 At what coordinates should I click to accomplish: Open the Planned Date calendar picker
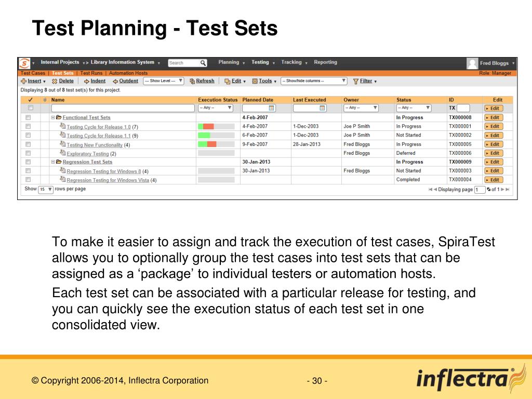point(271,108)
